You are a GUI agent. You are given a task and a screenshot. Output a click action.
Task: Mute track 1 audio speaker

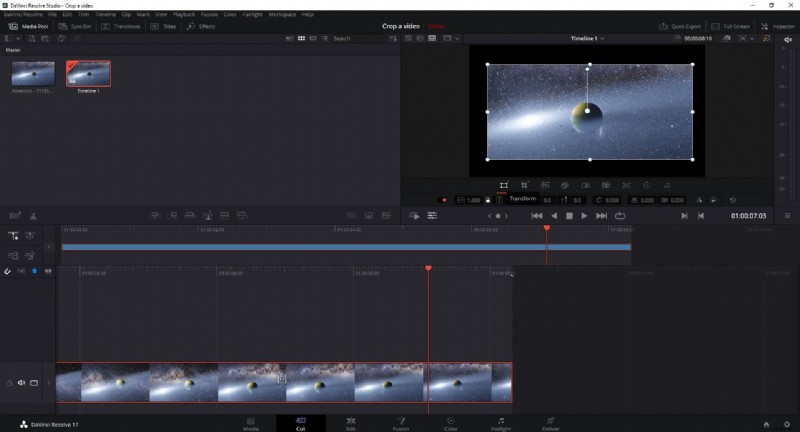click(21, 383)
